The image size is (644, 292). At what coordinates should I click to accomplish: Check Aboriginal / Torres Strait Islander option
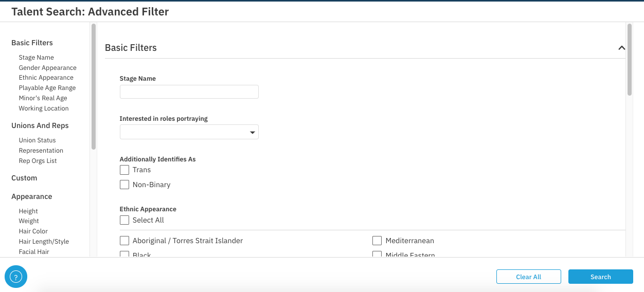point(124,241)
